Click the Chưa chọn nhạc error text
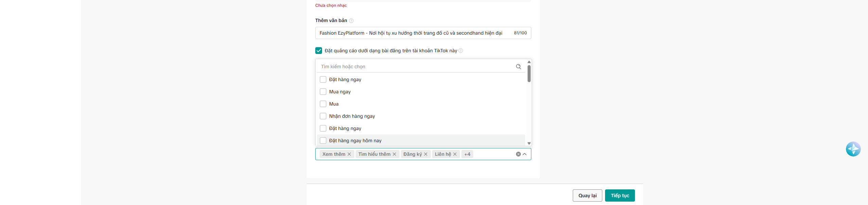The image size is (868, 205). [x=331, y=5]
